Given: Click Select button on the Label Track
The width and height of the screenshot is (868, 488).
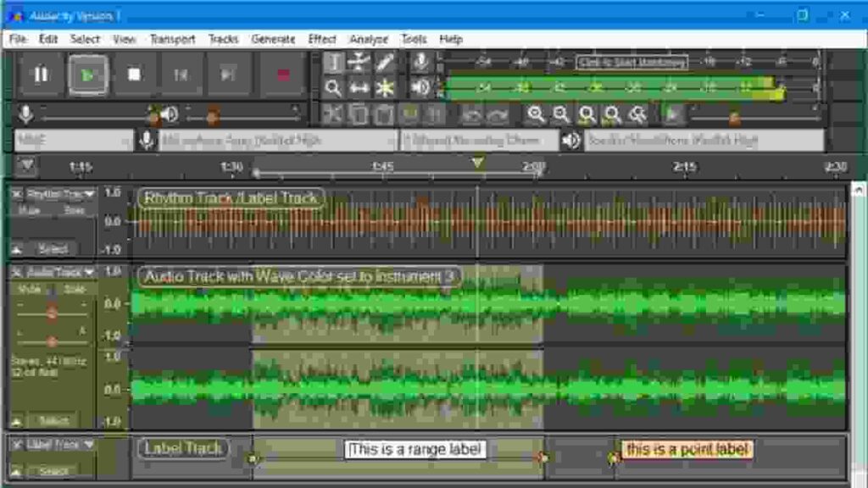Looking at the screenshot, I should [53, 471].
